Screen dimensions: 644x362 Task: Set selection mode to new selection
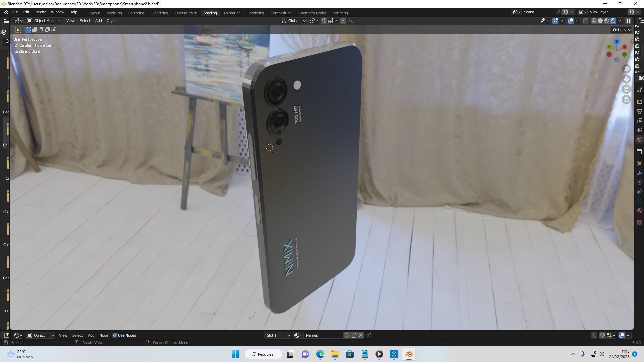[28, 30]
